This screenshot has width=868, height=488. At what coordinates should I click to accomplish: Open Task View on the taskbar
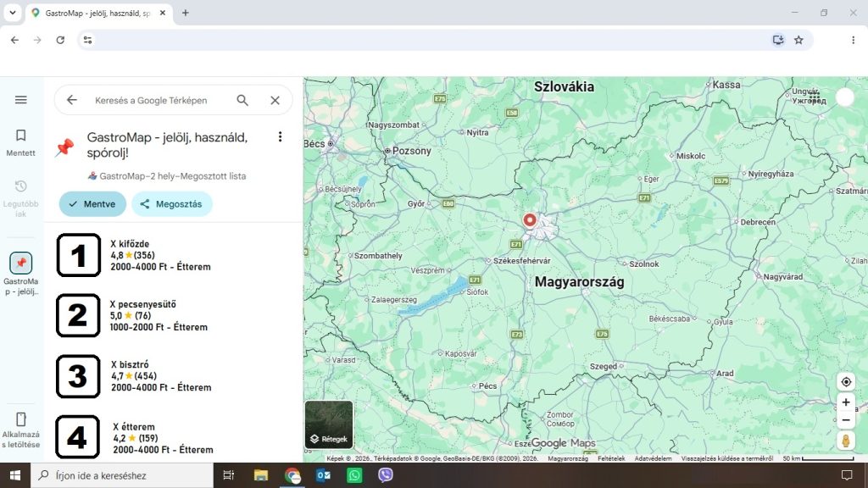pyautogui.click(x=228, y=475)
